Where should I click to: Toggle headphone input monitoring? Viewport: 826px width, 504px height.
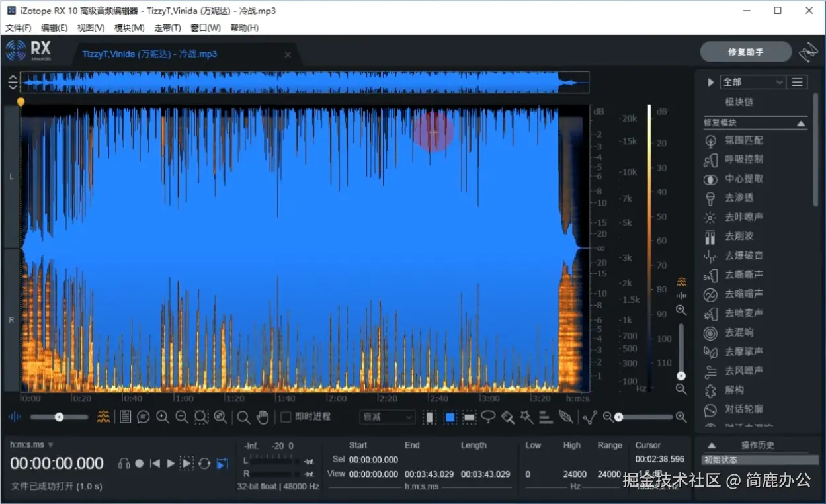pyautogui.click(x=124, y=464)
